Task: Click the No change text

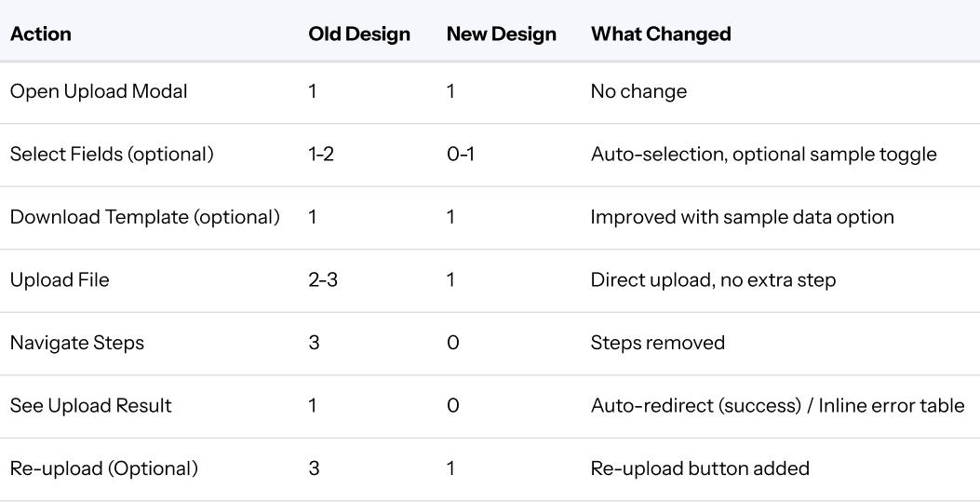Action: coord(638,91)
